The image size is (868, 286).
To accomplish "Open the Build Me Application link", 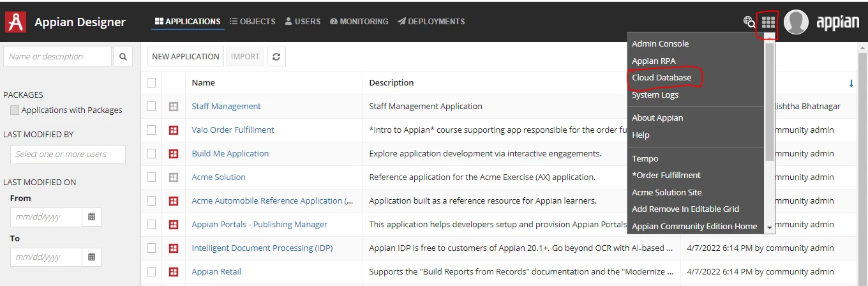I will point(230,154).
